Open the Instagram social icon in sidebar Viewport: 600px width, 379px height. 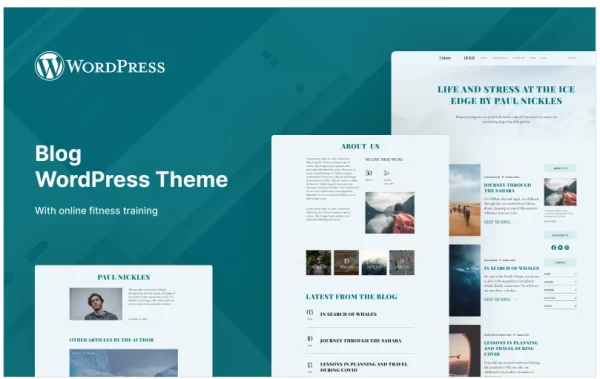[x=567, y=248]
